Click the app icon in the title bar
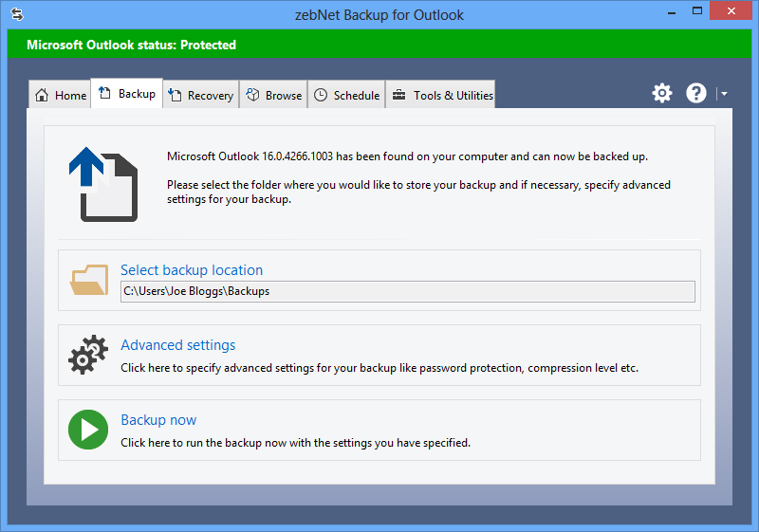 [17, 14]
